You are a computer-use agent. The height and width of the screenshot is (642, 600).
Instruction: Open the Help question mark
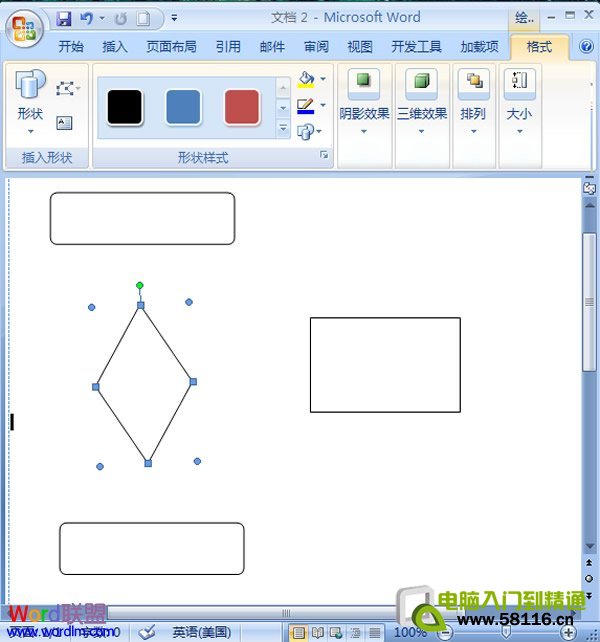587,46
